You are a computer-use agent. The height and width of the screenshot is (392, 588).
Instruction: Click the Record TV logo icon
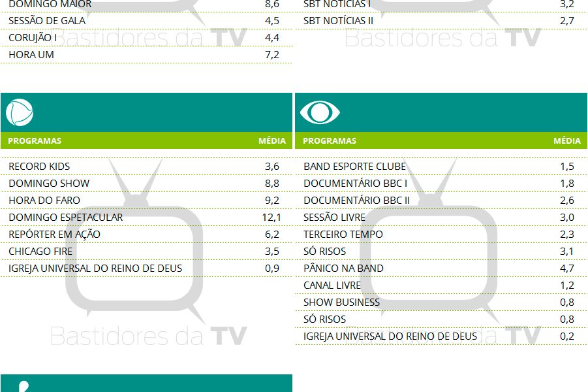click(20, 112)
